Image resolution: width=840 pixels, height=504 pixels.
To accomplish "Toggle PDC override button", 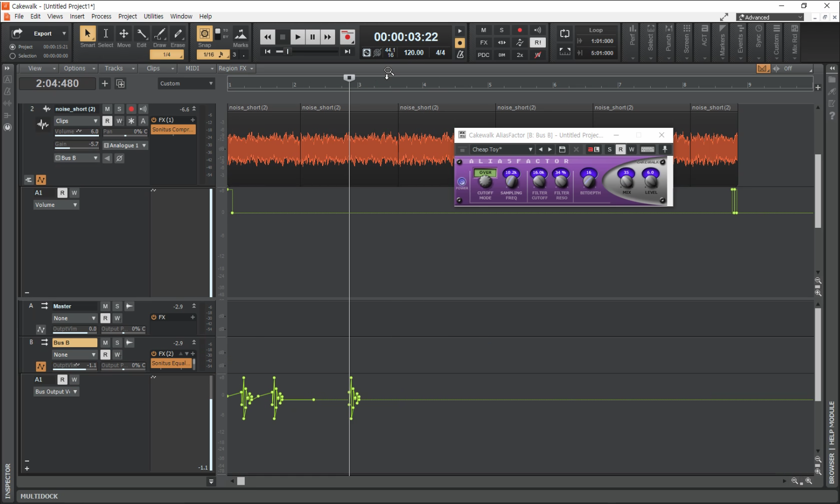I will [483, 55].
